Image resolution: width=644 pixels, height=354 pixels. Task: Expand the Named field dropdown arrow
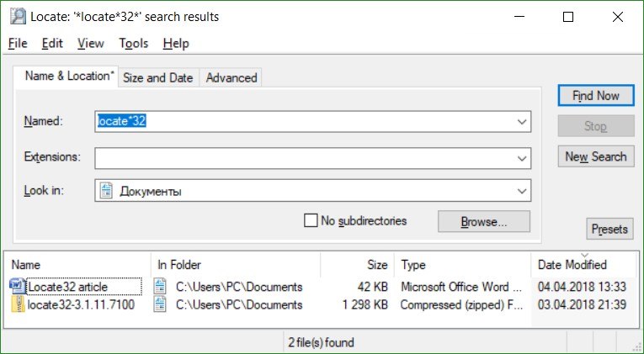[522, 121]
